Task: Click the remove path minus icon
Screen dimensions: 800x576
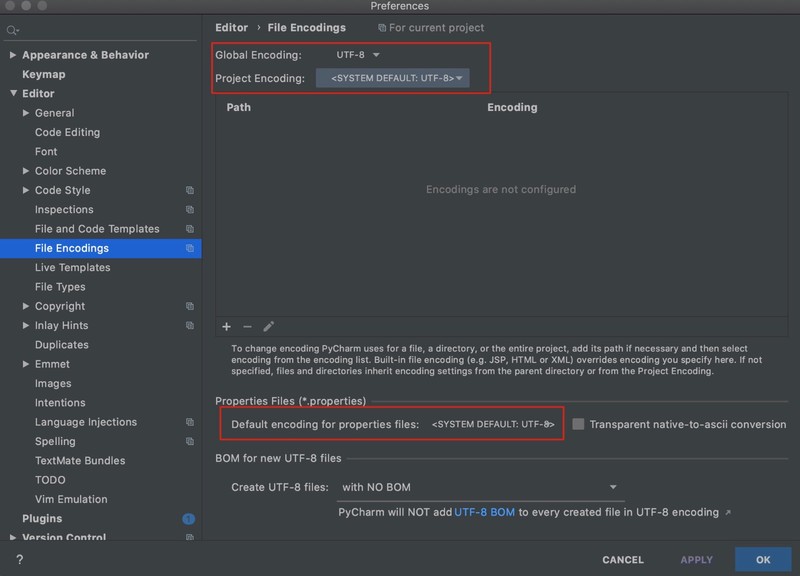Action: (x=247, y=327)
